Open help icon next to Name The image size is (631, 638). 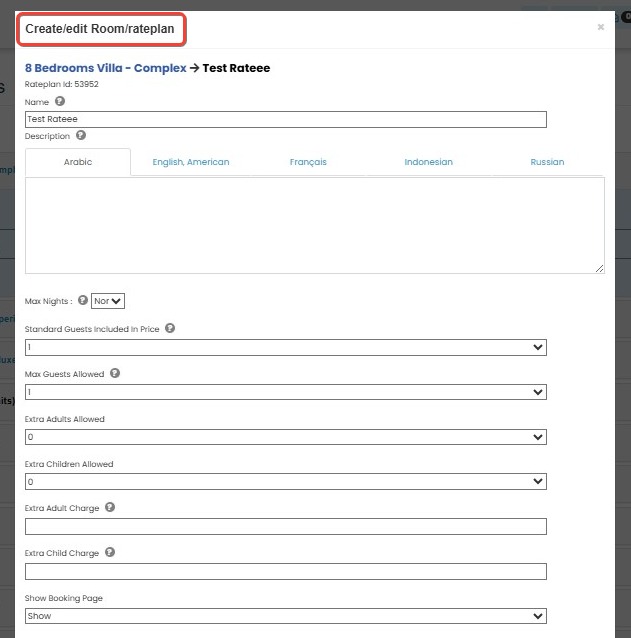[60, 101]
